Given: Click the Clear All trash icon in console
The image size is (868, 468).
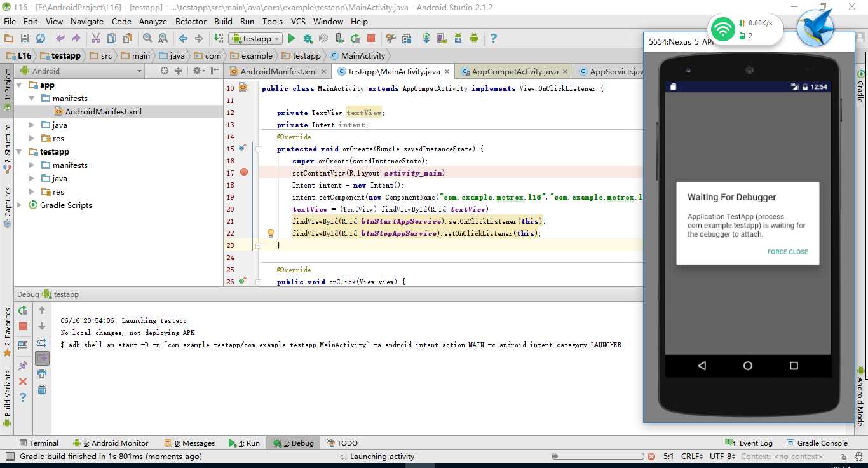Looking at the screenshot, I should (x=42, y=389).
